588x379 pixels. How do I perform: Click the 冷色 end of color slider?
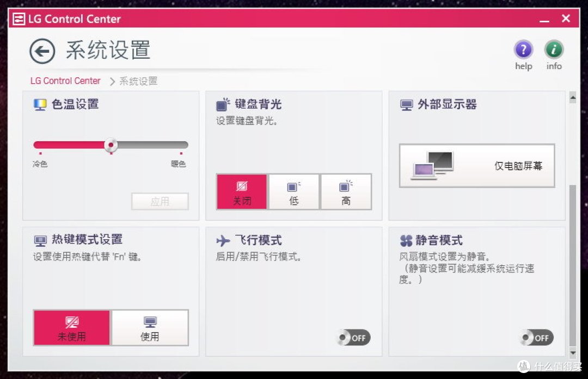point(40,164)
